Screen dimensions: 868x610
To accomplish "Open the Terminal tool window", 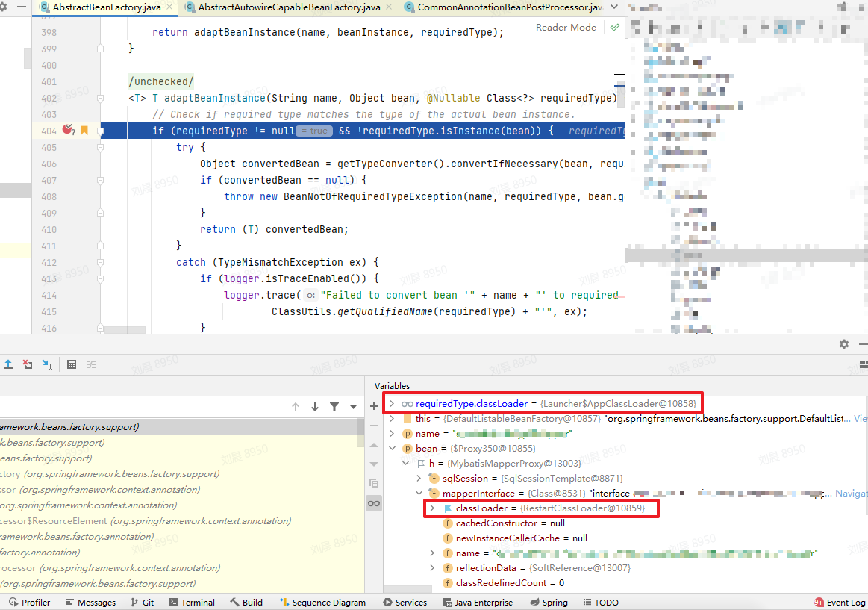I will pos(192,603).
